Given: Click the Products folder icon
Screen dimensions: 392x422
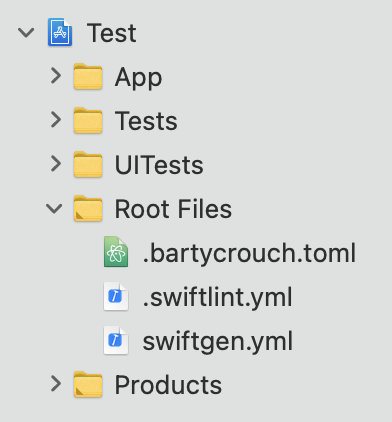Looking at the screenshot, I should coord(88,384).
